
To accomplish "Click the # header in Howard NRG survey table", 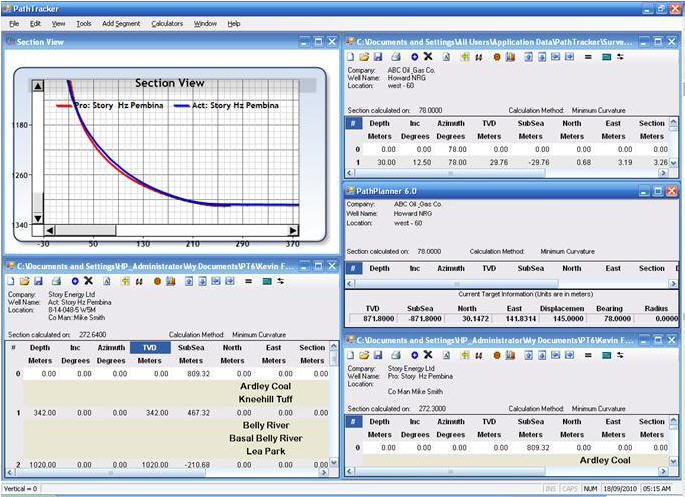I will pyautogui.click(x=353, y=123).
